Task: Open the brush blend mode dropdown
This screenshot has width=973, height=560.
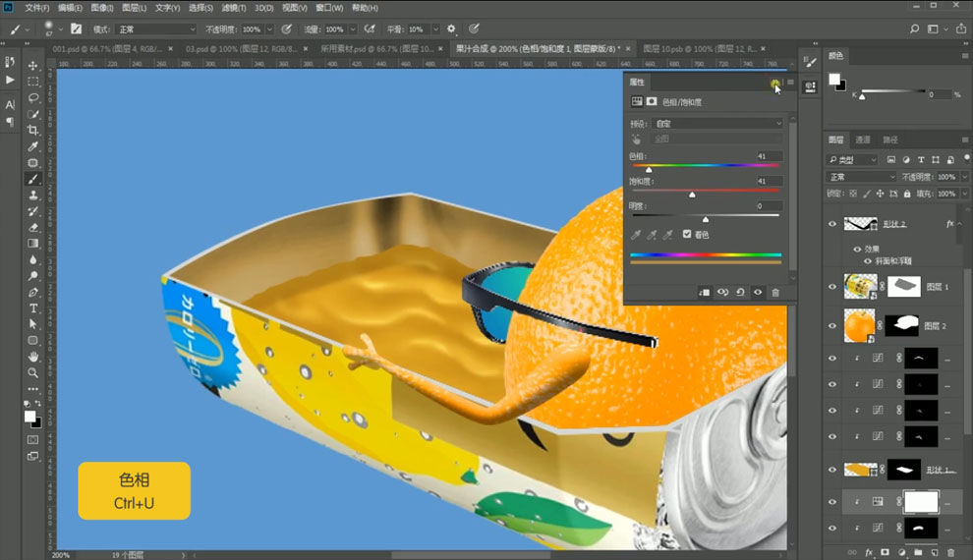Action: point(156,29)
